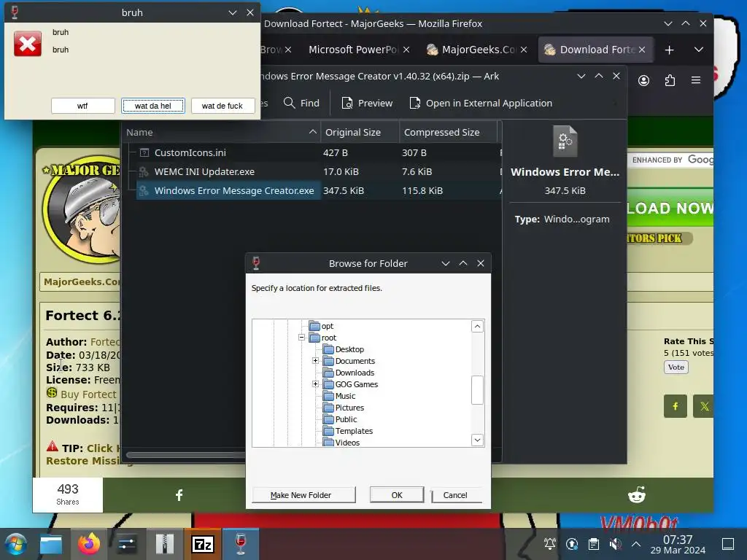Open the Start menu orb on taskbar
The height and width of the screenshot is (560, 747).
point(16,544)
